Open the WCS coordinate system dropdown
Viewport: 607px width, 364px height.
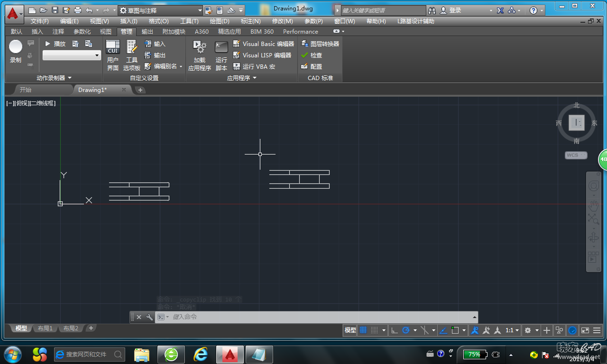coord(576,155)
